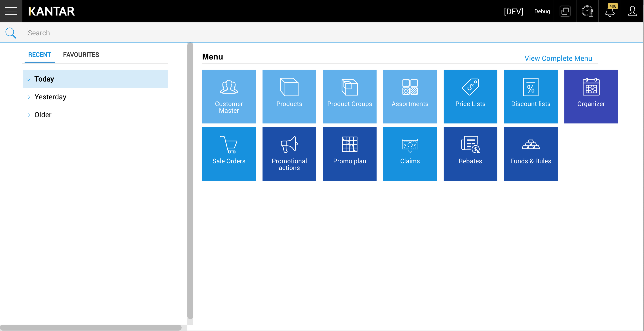Screen dimensions: 644x331
Task: Expand the Yesterday section
Action: pos(28,97)
